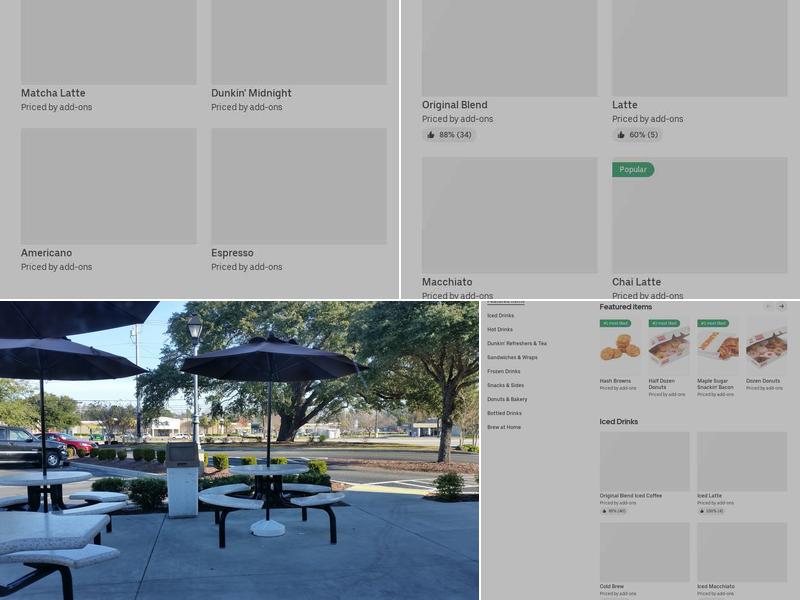Open Dunkin' Refreshers & Tea category
Viewport: 800px width, 600px height.
pos(516,344)
